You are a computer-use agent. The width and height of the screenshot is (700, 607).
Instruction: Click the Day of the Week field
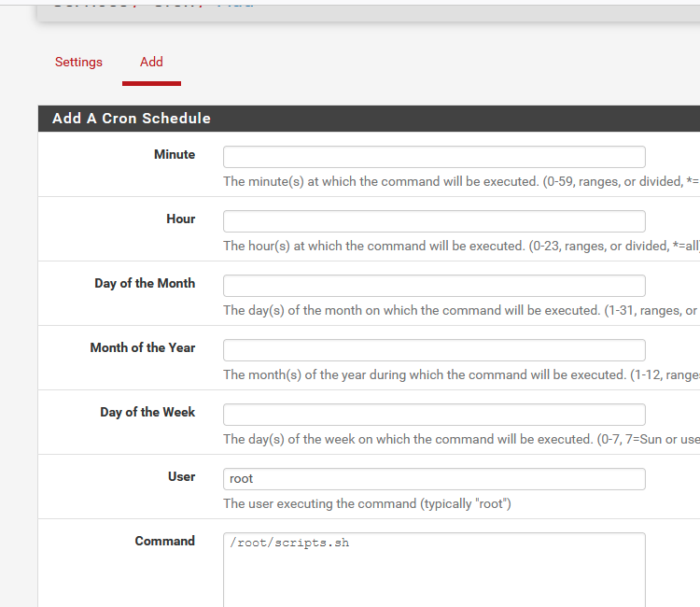[x=434, y=415]
